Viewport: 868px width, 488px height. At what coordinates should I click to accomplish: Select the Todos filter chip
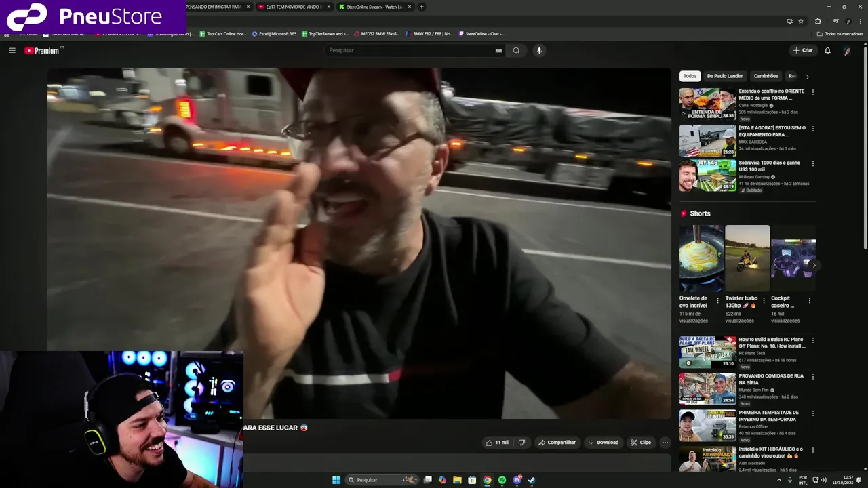tap(690, 76)
